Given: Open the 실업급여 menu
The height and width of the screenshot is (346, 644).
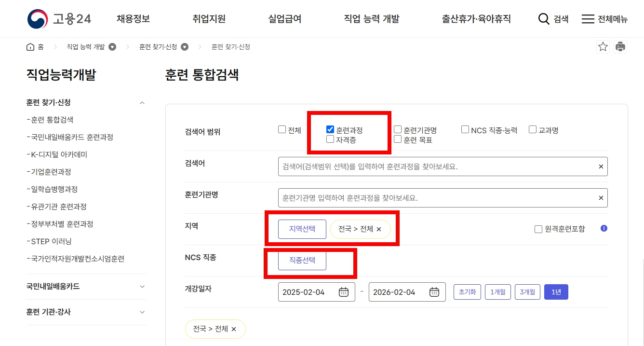Looking at the screenshot, I should (283, 18).
